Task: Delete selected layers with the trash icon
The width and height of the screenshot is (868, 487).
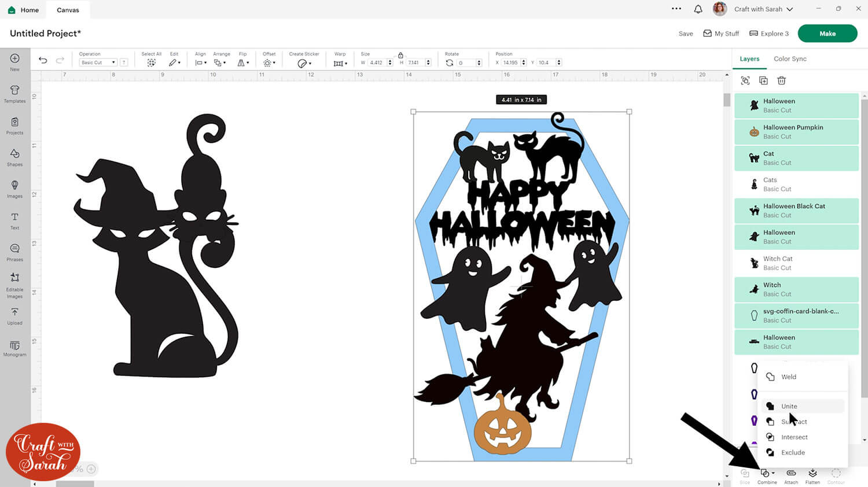Action: click(781, 80)
